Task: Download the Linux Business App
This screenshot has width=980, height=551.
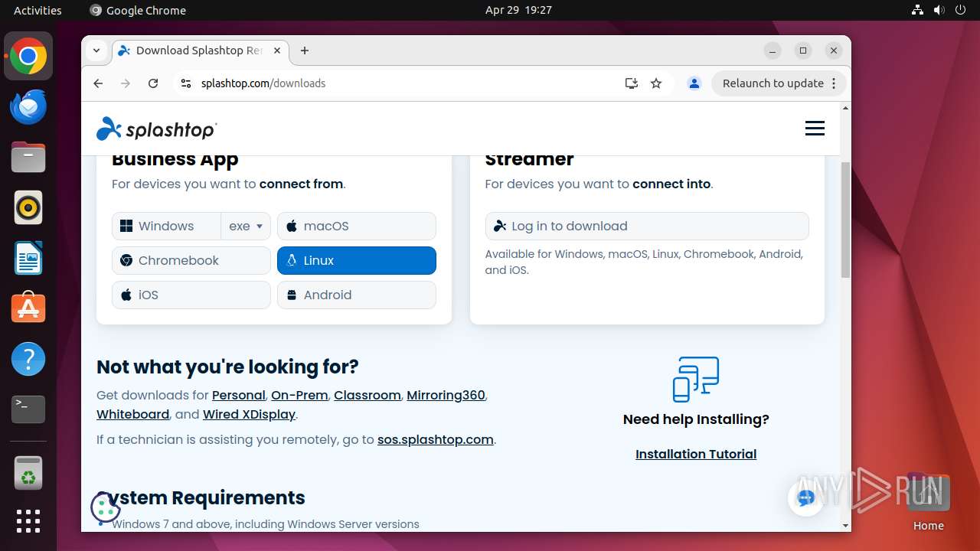Action: click(357, 260)
